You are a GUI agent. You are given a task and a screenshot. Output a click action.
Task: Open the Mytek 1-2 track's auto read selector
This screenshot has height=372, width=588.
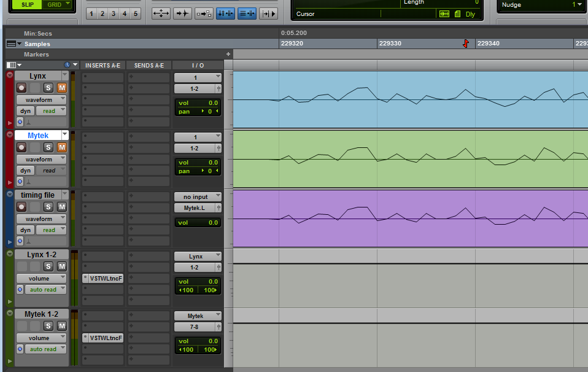click(x=46, y=349)
